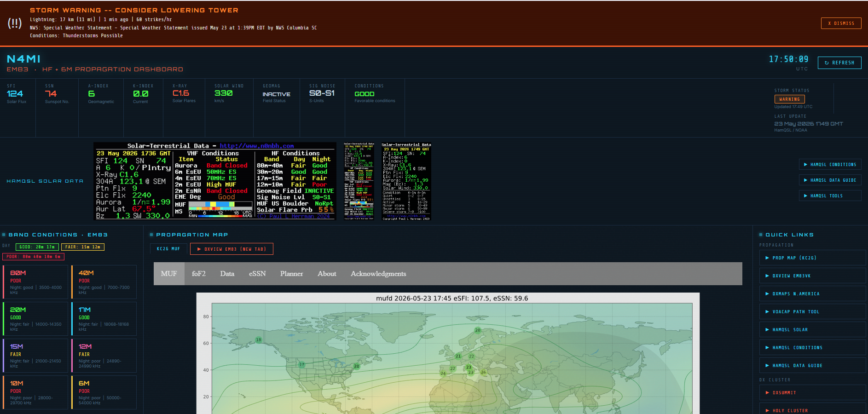The image size is (868, 414).
Task: Open HamQSL Conditions quick link
Action: (x=812, y=347)
